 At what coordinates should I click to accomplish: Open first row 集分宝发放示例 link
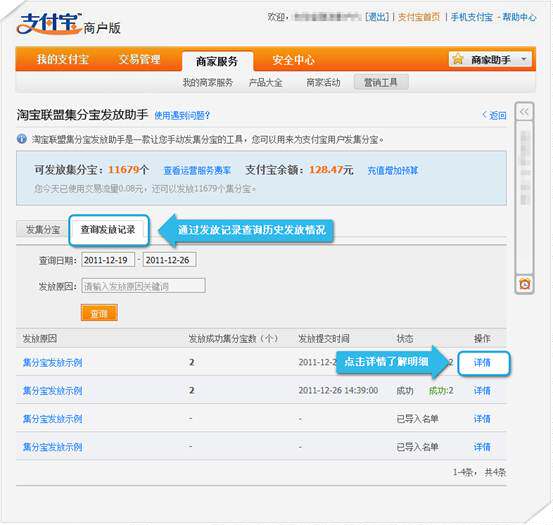click(x=53, y=362)
